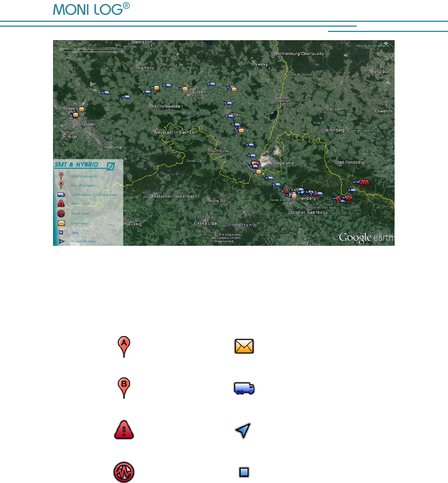Viewport: 448px width, 483px height.
Task: Click the email marker below Löbau on the route
Action: [241, 130]
